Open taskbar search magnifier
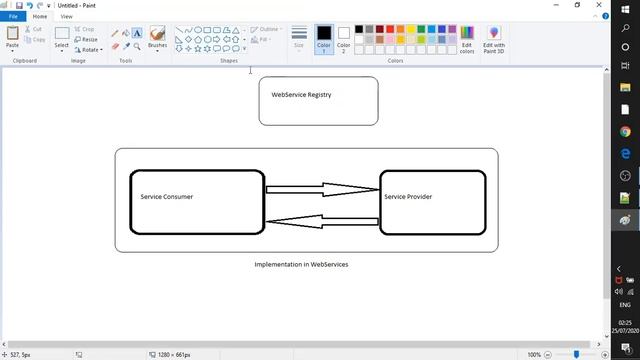 [x=625, y=28]
